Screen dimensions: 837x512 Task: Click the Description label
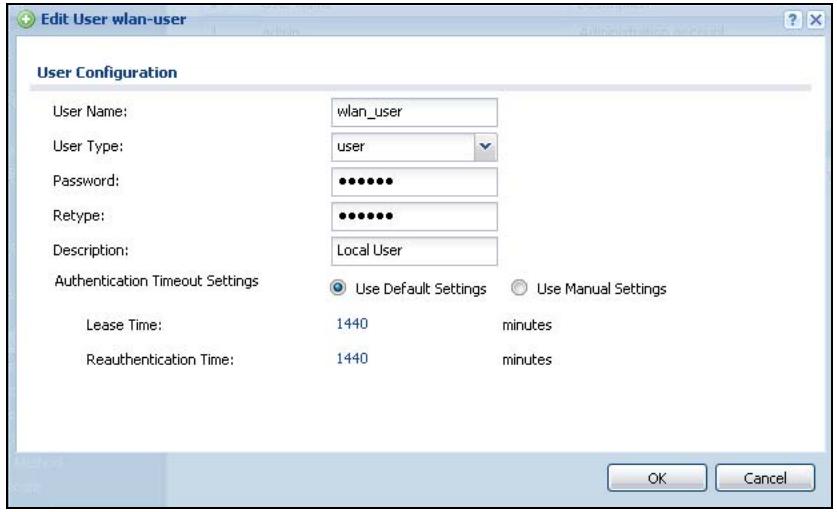91,250
